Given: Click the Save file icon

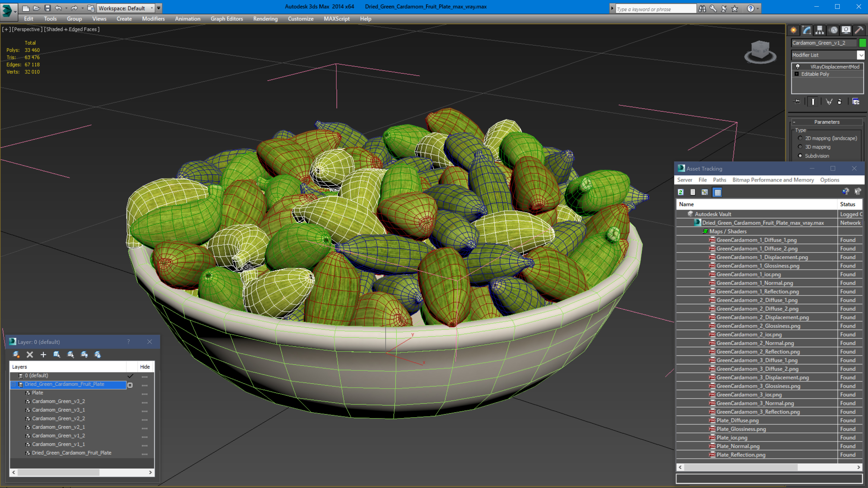Looking at the screenshot, I should click(x=48, y=8).
